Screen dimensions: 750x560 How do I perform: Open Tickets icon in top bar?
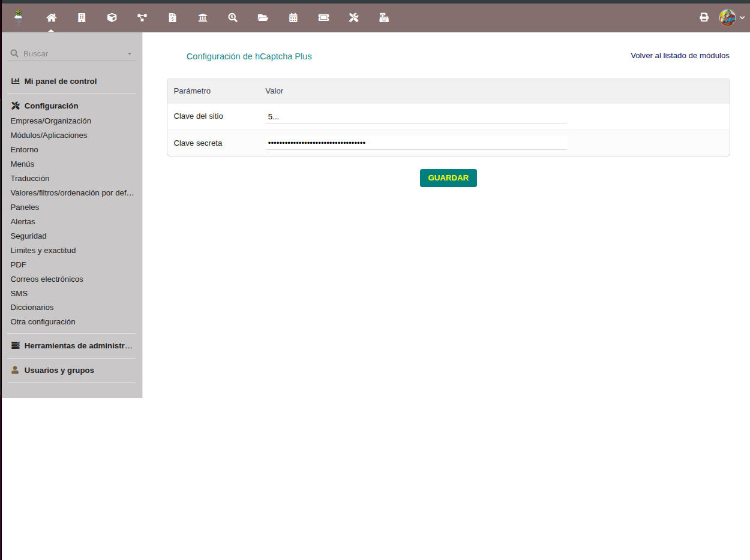[x=323, y=17]
